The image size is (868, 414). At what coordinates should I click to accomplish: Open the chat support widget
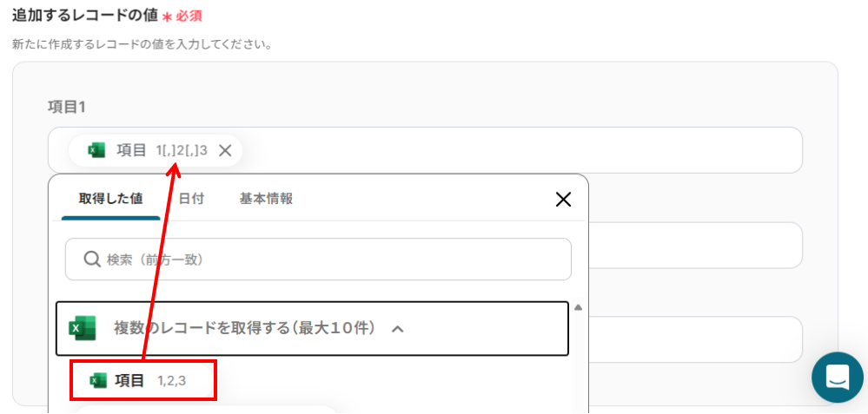pos(837,378)
